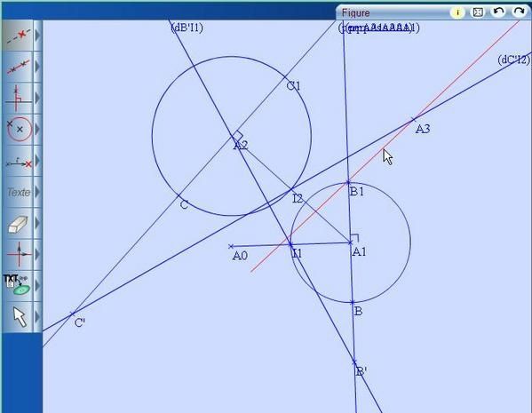Image resolution: width=532 pixels, height=413 pixels.
Task: Select the eraser tool
Action: (19, 223)
